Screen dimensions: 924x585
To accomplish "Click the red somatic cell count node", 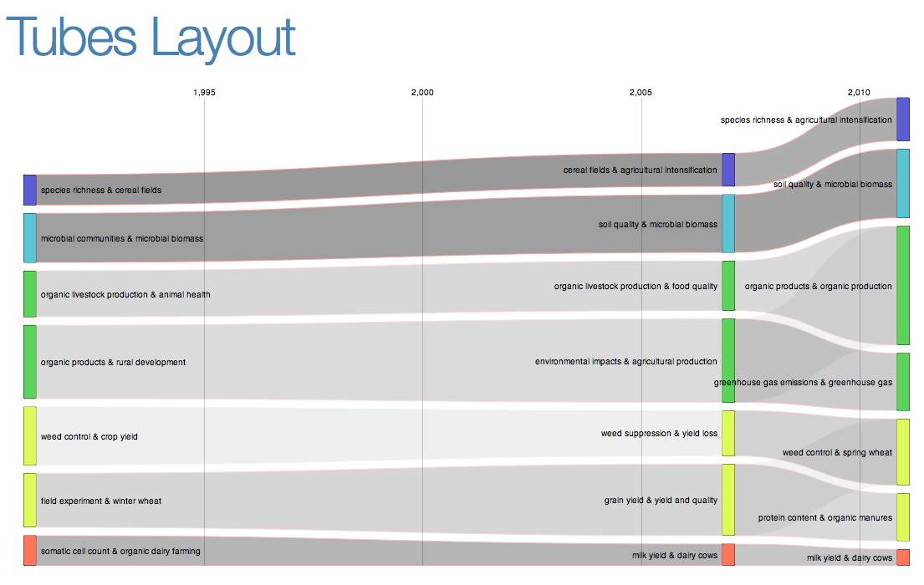I will [30, 551].
